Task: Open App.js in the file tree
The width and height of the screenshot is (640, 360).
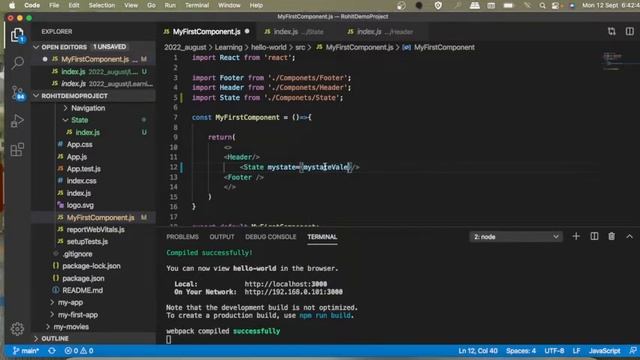Action: pyautogui.click(x=77, y=157)
